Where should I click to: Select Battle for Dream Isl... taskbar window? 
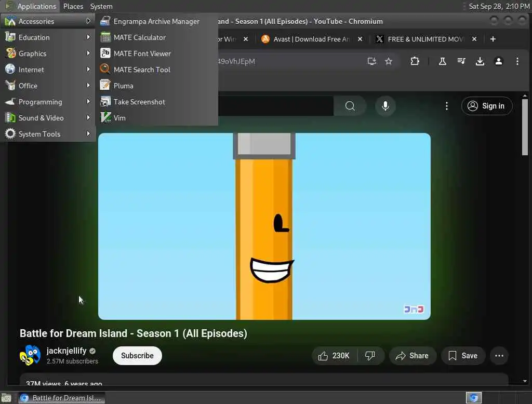tap(61, 398)
